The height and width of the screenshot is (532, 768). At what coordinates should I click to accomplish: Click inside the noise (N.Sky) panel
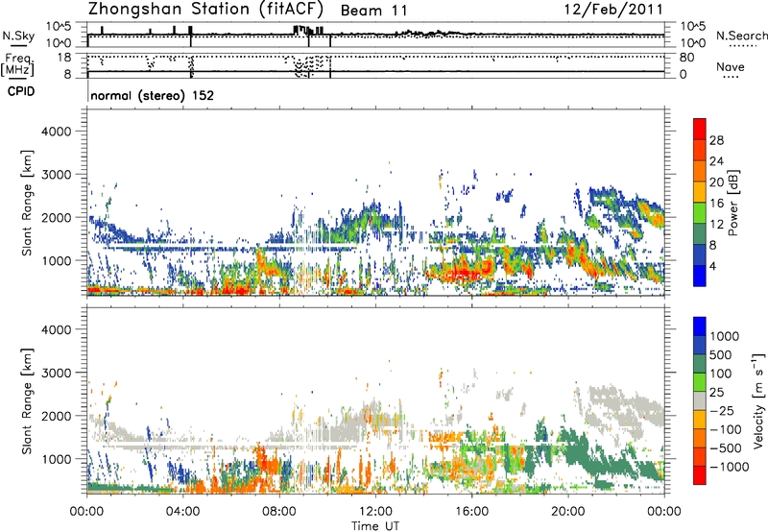[x=375, y=35]
